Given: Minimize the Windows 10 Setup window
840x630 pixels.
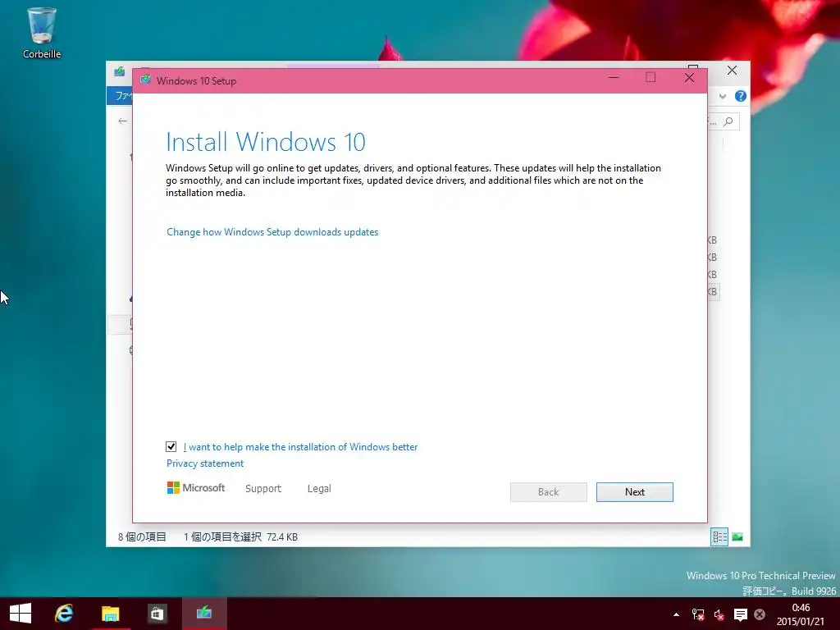Looking at the screenshot, I should coord(614,78).
